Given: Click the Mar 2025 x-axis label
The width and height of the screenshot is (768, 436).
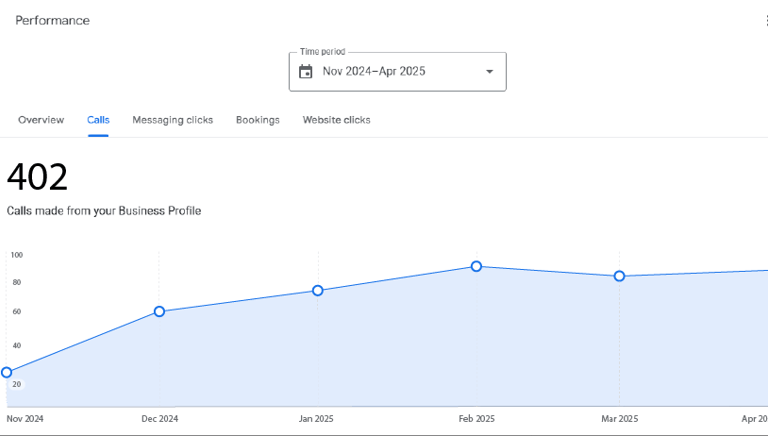Looking at the screenshot, I should click(620, 419).
